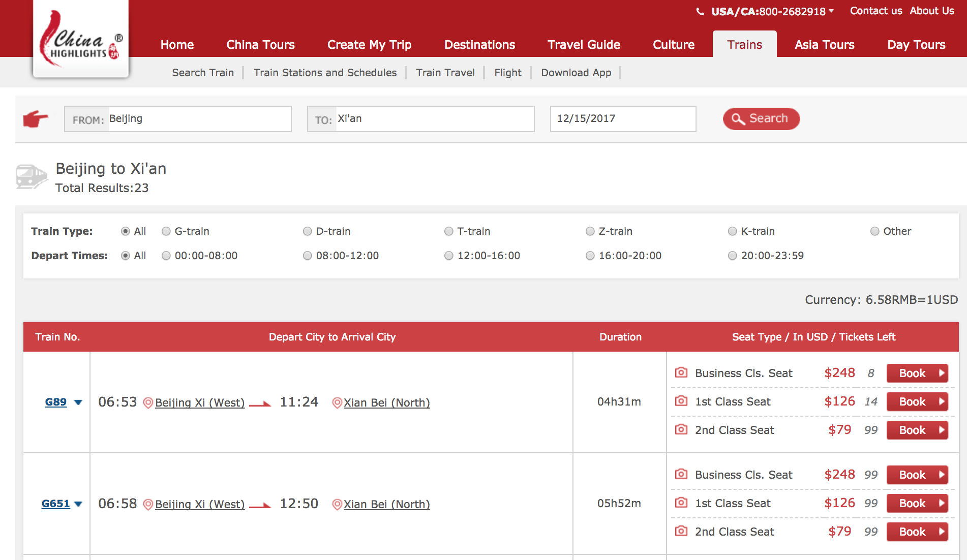Book G651 2nd Class Seat

click(917, 532)
